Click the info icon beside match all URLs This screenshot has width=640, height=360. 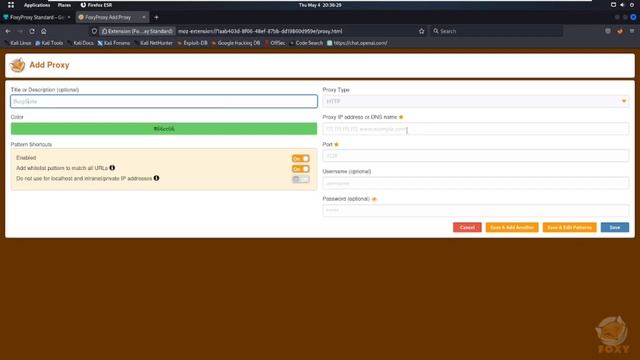pyautogui.click(x=112, y=168)
